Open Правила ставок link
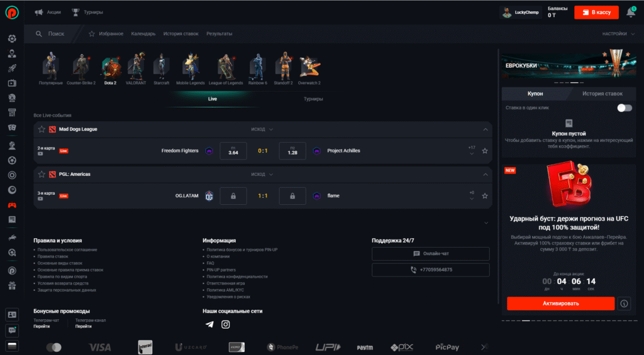The image size is (644, 355). click(53, 256)
